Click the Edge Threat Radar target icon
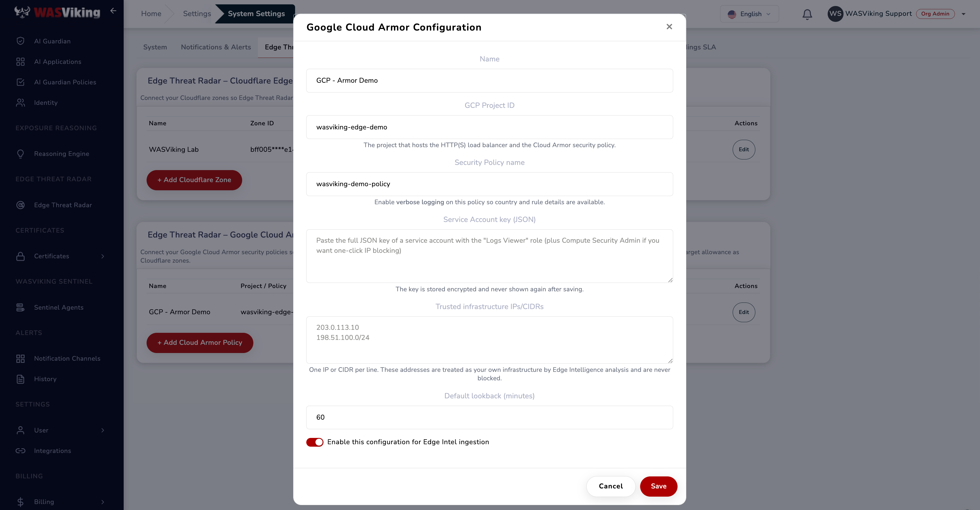 coord(20,205)
